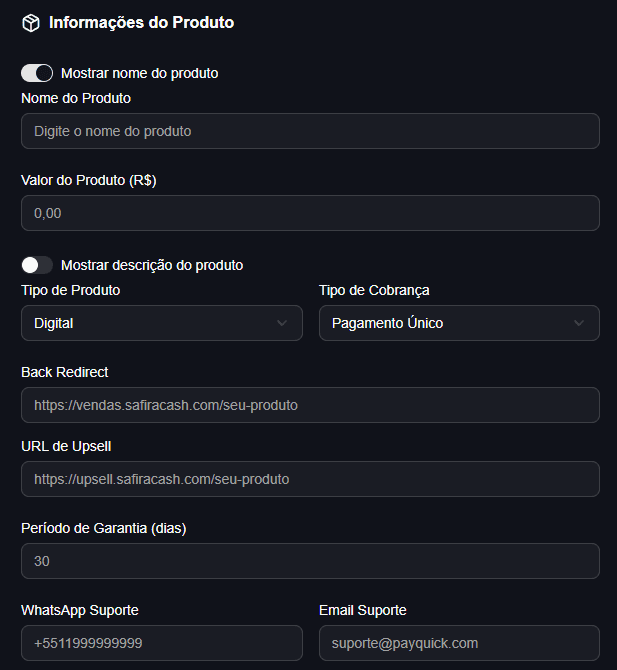Click the Período de Garantia (dias) label
Viewport: 617px width, 670px height.
pos(104,528)
